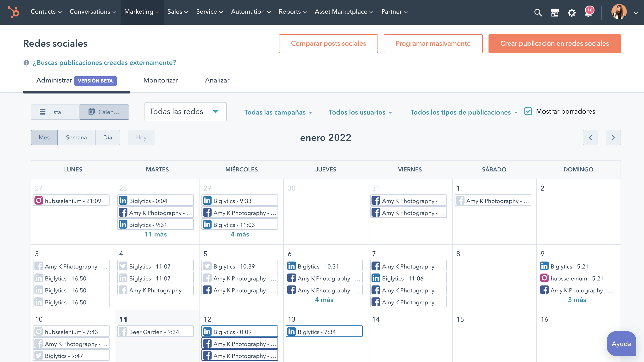Screen dimensions: 644x362
Task: Open the 11 más link on January 28
Action: (155, 234)
